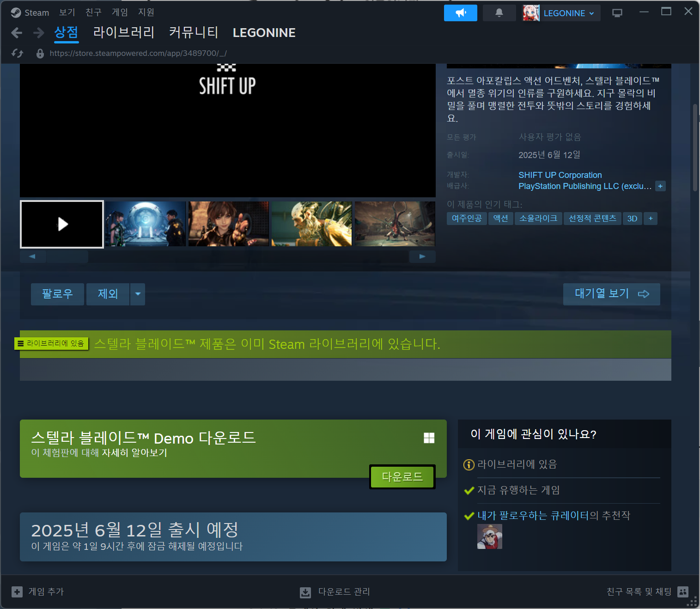The width and height of the screenshot is (700, 609).
Task: Refresh the store page with reload icon
Action: click(x=18, y=53)
